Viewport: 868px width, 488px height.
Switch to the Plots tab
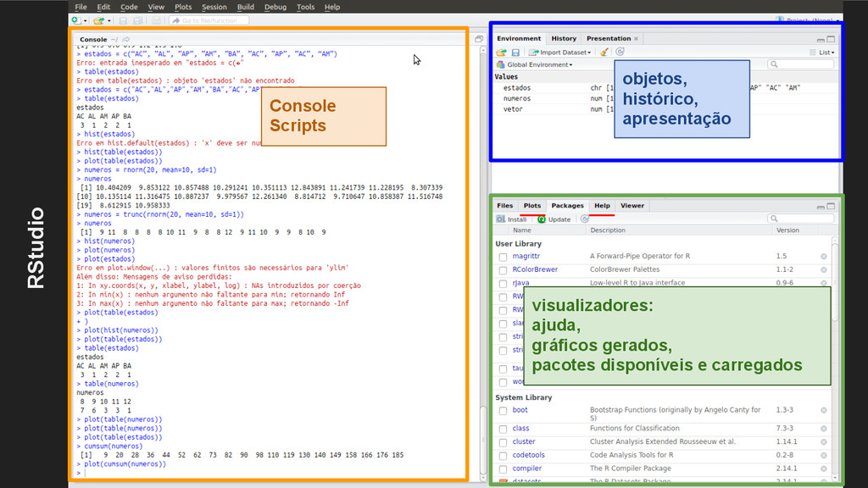[532, 205]
